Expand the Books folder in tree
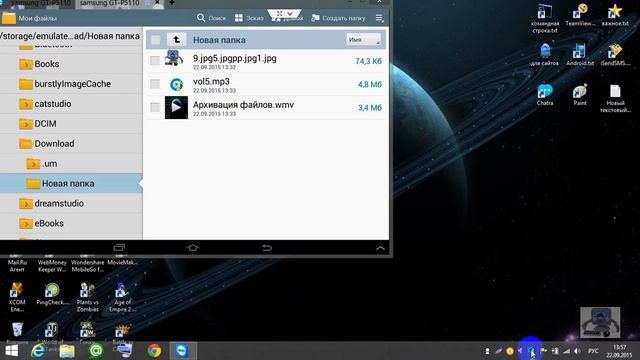The width and height of the screenshot is (640, 360). 25,64
